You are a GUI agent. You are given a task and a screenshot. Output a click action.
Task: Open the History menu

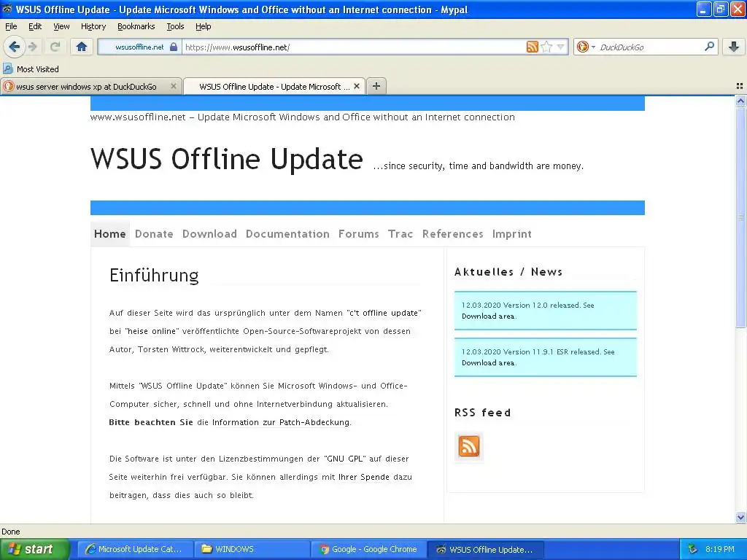coord(93,26)
